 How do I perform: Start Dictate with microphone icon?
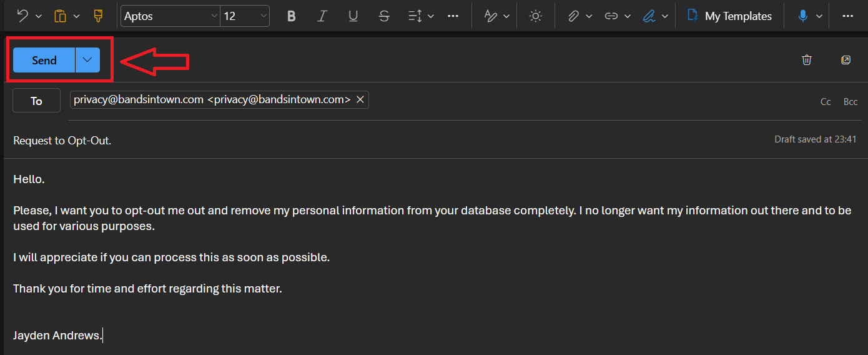(x=803, y=16)
